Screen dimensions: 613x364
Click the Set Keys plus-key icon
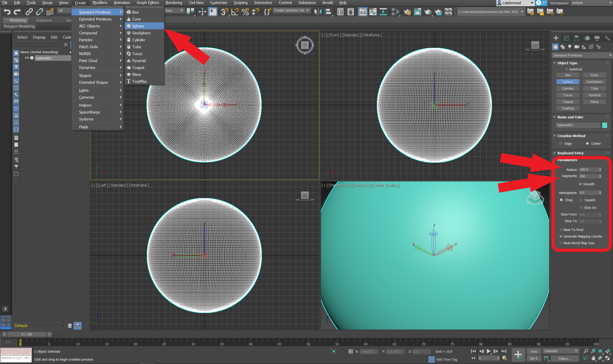518,355
